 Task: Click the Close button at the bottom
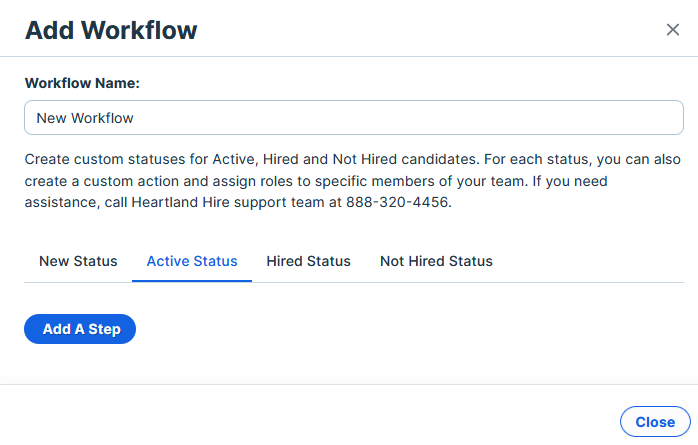click(x=655, y=421)
